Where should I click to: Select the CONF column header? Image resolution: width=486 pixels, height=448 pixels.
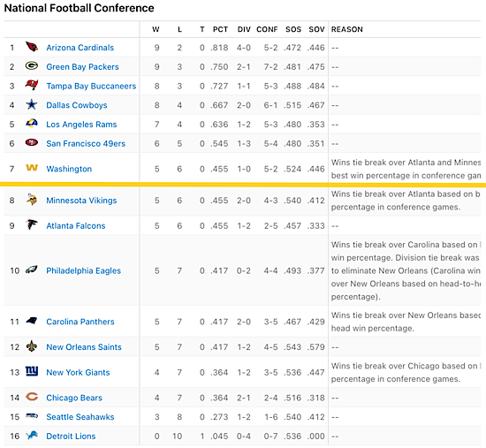pos(267,29)
